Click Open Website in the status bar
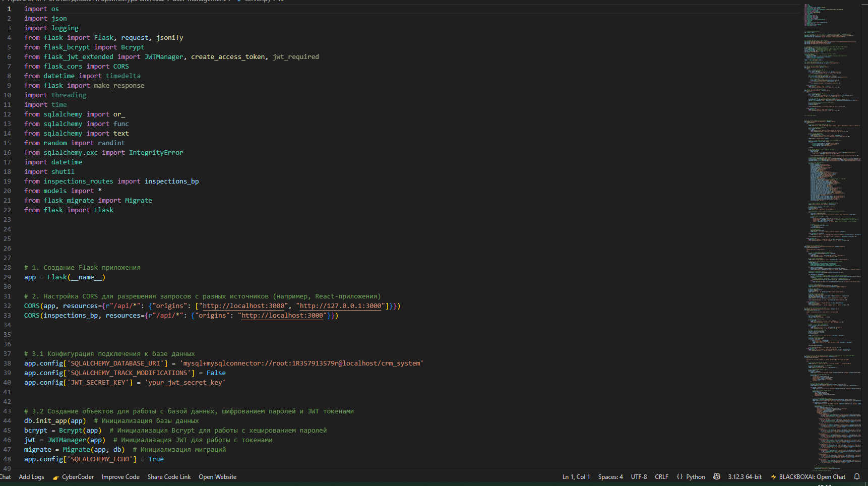This screenshot has width=868, height=486. [217, 477]
